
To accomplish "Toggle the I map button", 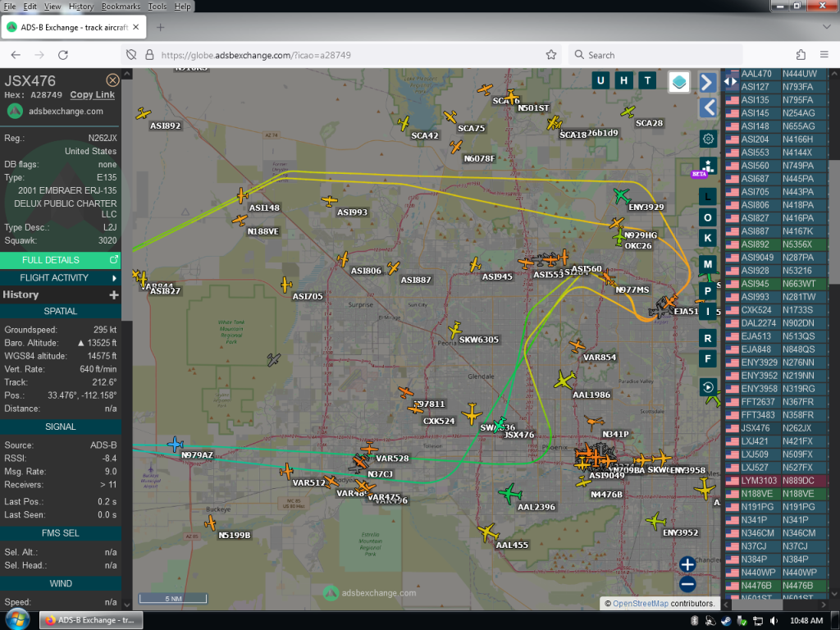I will [x=708, y=311].
